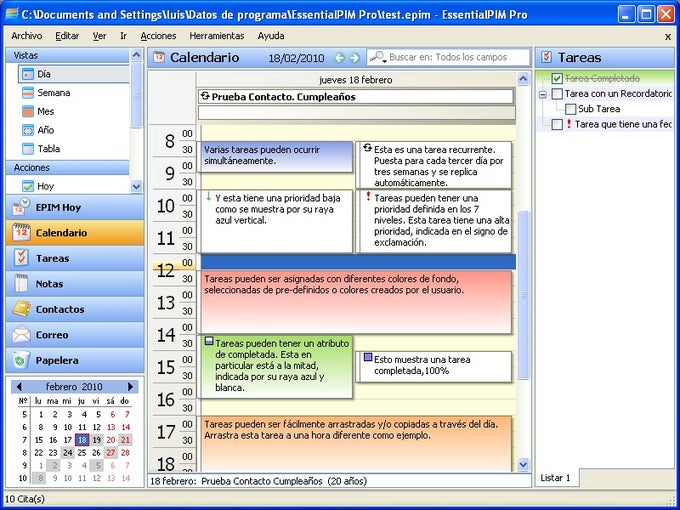Viewport: 680px width, 510px height.
Task: Click the Vistas section header
Action: coord(67,56)
